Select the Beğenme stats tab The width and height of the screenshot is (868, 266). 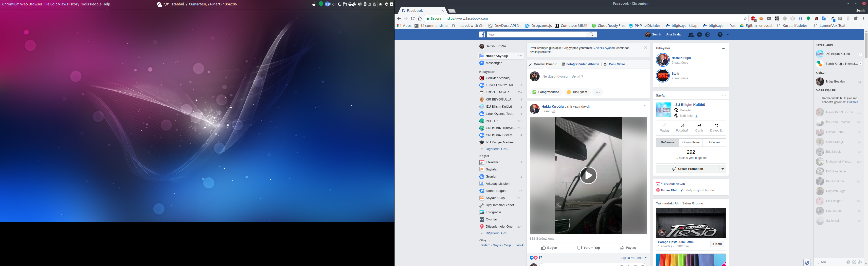click(667, 142)
